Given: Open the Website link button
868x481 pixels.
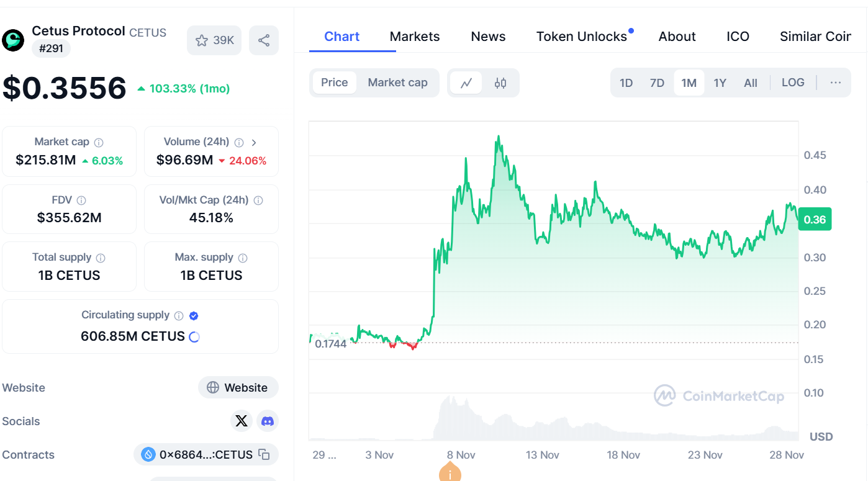Looking at the screenshot, I should (238, 387).
